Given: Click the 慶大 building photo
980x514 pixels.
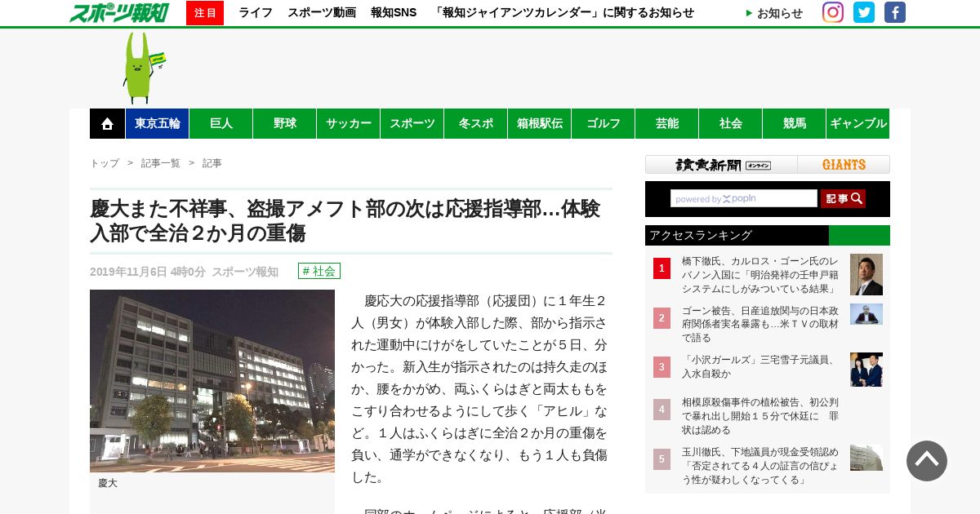Looking at the screenshot, I should click(212, 381).
